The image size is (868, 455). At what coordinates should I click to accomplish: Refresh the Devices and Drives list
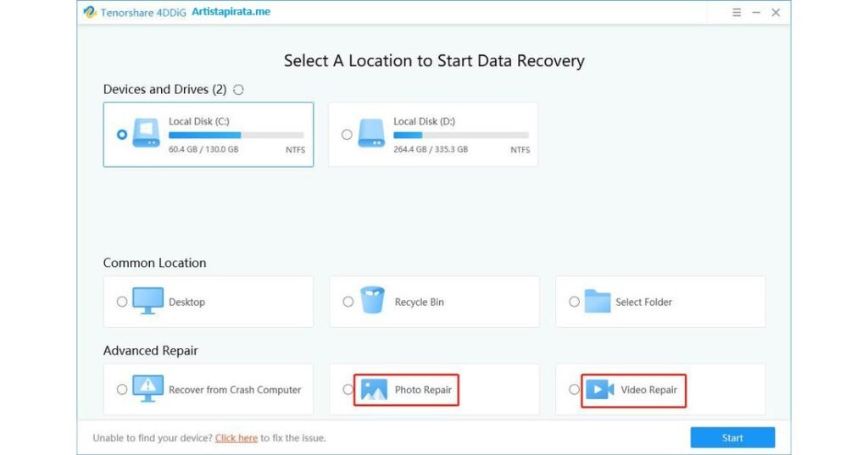point(238,90)
